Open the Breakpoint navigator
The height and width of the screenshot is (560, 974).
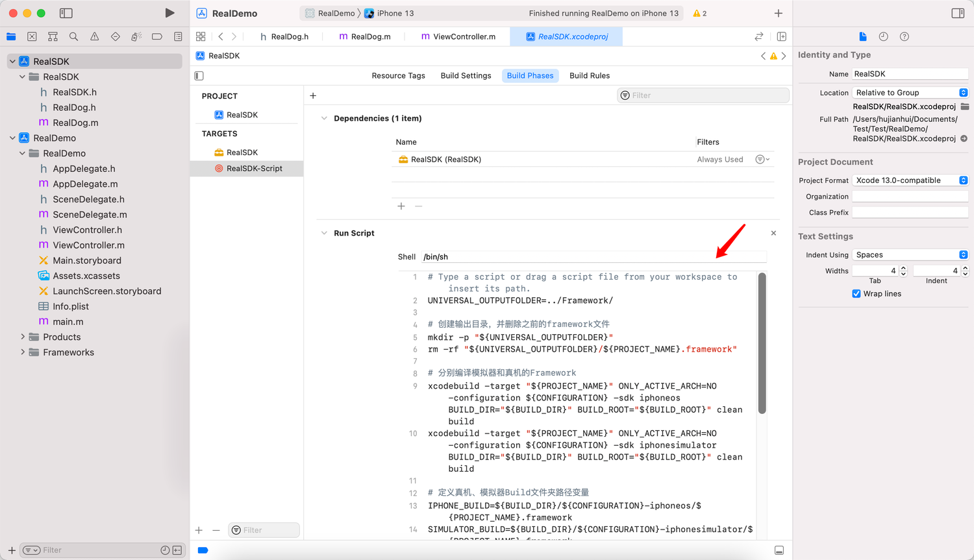pyautogui.click(x=156, y=37)
